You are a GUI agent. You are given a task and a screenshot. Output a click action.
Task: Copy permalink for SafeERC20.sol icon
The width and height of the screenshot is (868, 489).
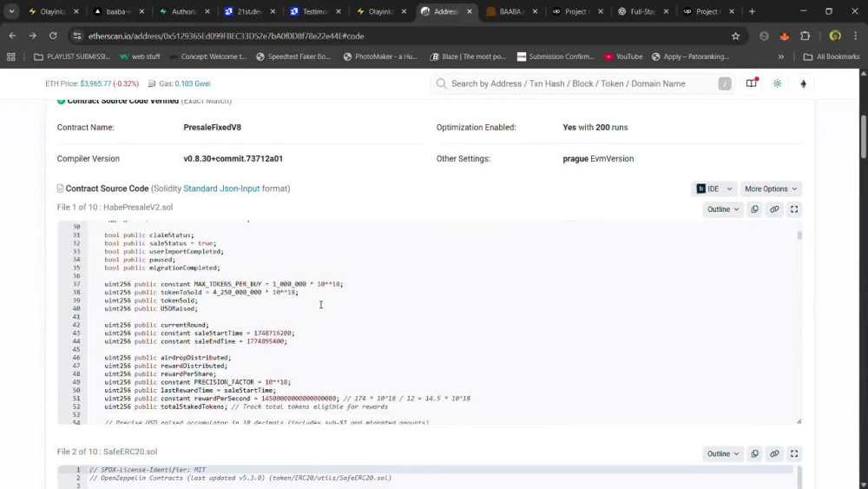coord(774,453)
